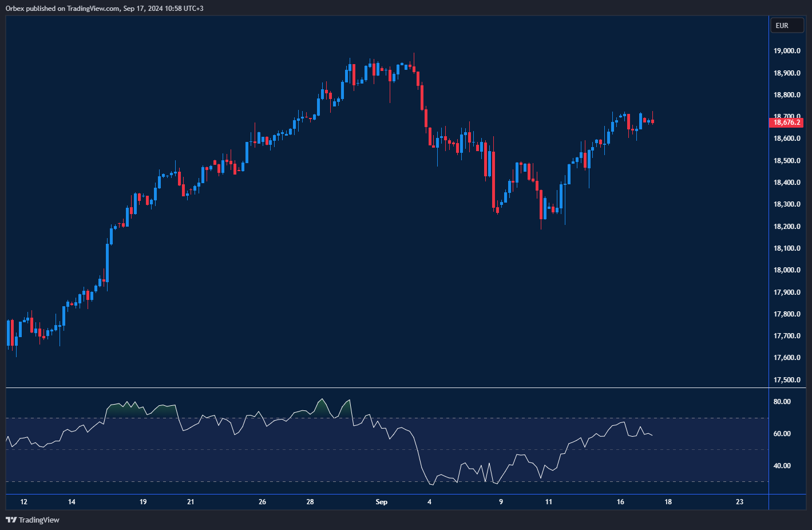The height and width of the screenshot is (530, 812).
Task: Click the 80.00 level on RSI scale
Action: tap(782, 402)
